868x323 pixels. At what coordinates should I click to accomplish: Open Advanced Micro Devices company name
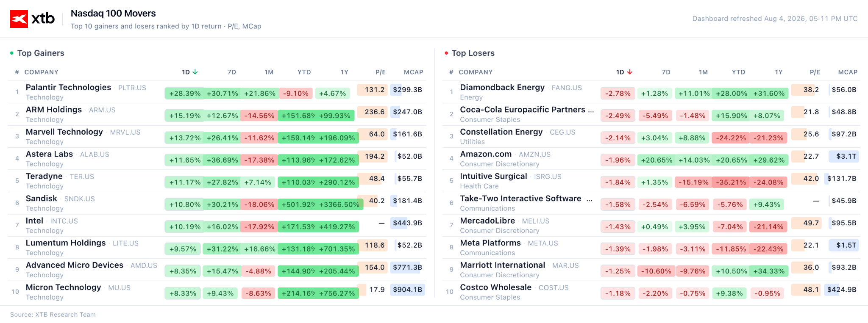click(75, 265)
